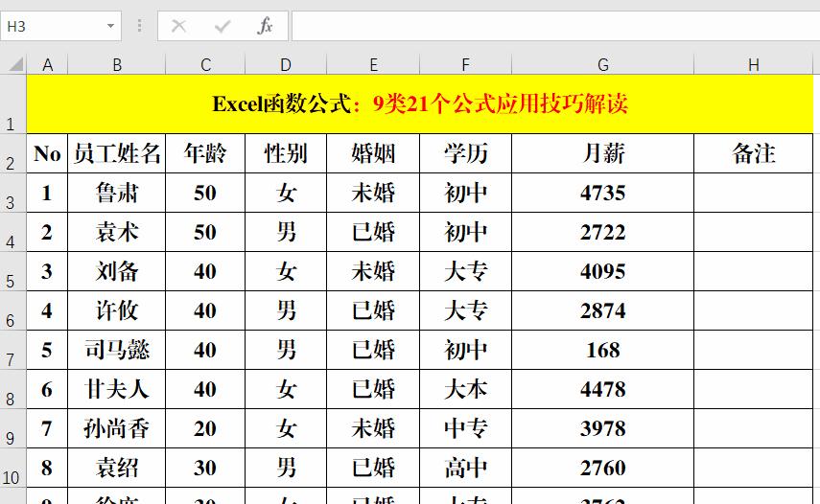The width and height of the screenshot is (820, 504).
Task: Select row 3 header
Action: point(13,193)
